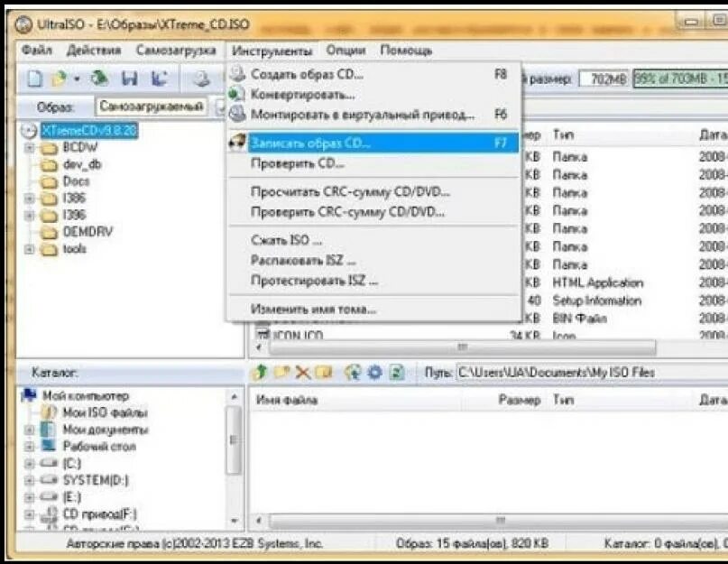Choose Изменить имя тома... menu entry
Screen dimensions: 728x564
[374, 309]
